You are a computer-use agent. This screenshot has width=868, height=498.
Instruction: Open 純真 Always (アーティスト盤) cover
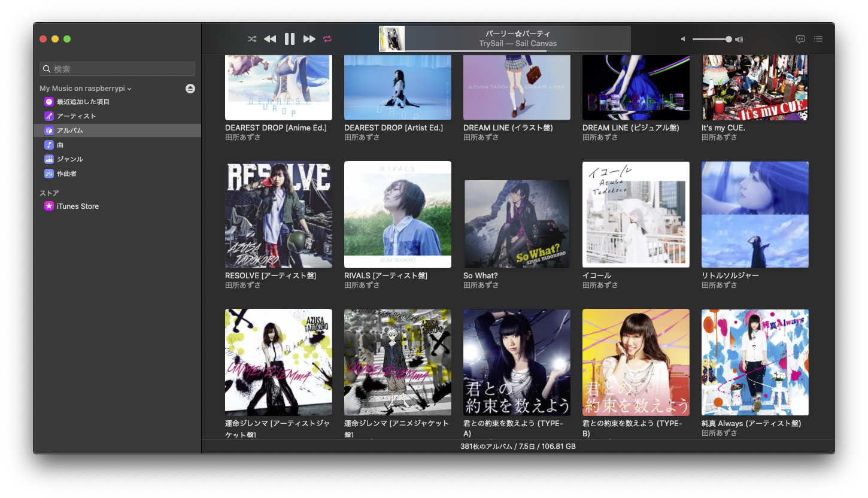pos(755,362)
